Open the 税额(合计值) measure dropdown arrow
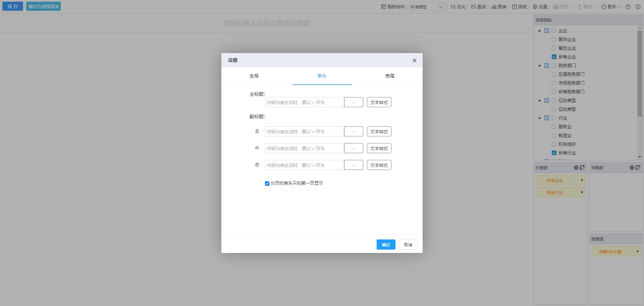644x306 pixels. 637,251
